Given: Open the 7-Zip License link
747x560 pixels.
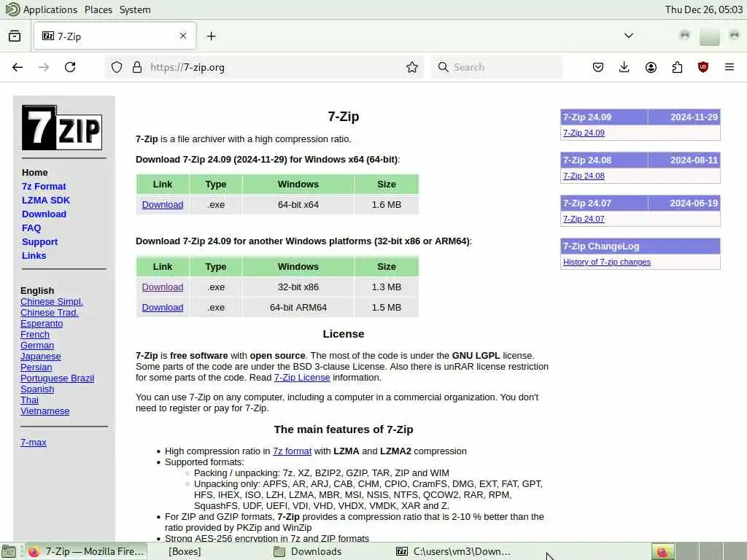Looking at the screenshot, I should 302,377.
